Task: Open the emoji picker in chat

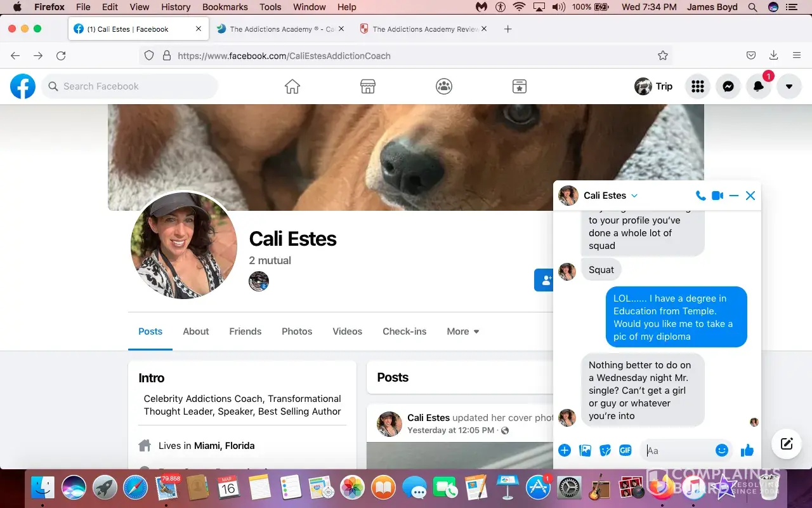Action: pyautogui.click(x=721, y=450)
